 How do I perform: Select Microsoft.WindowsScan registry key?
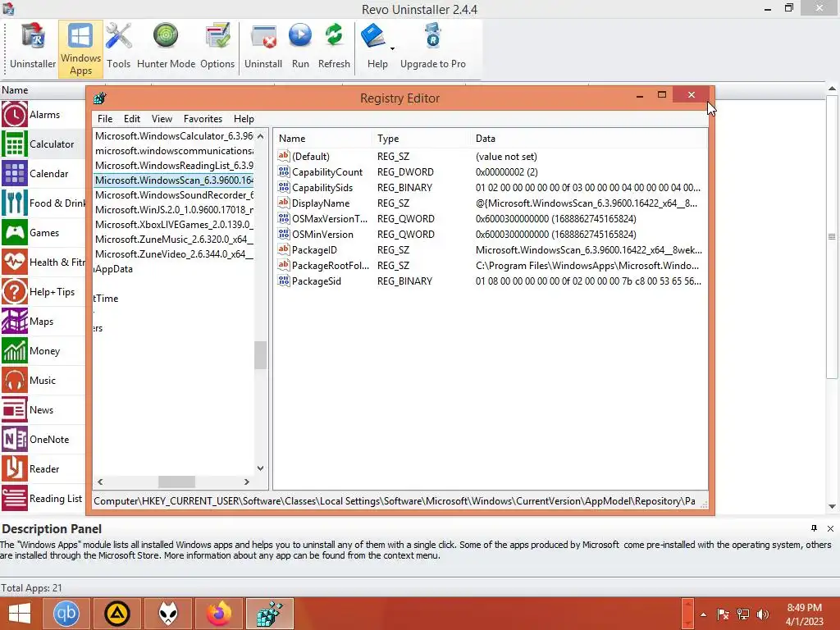pos(174,180)
